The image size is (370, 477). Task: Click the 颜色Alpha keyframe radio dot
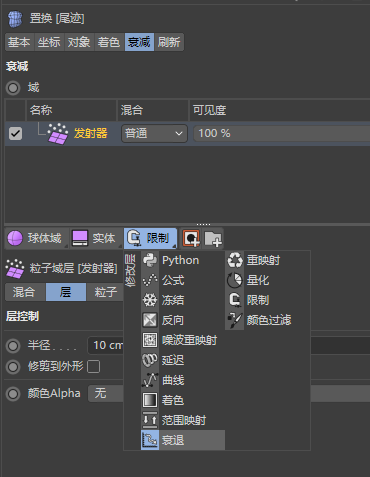click(x=13, y=394)
